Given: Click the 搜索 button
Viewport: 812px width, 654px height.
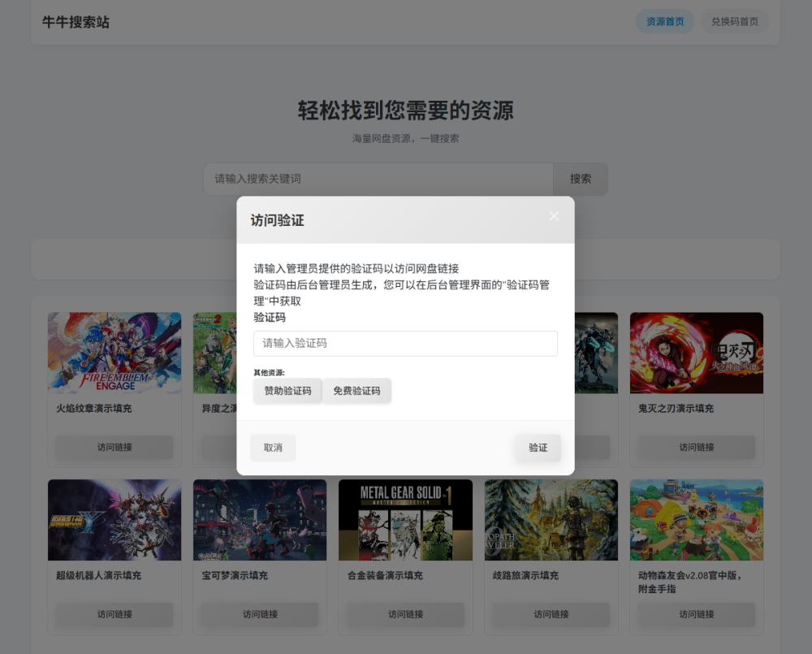Looking at the screenshot, I should click(581, 179).
